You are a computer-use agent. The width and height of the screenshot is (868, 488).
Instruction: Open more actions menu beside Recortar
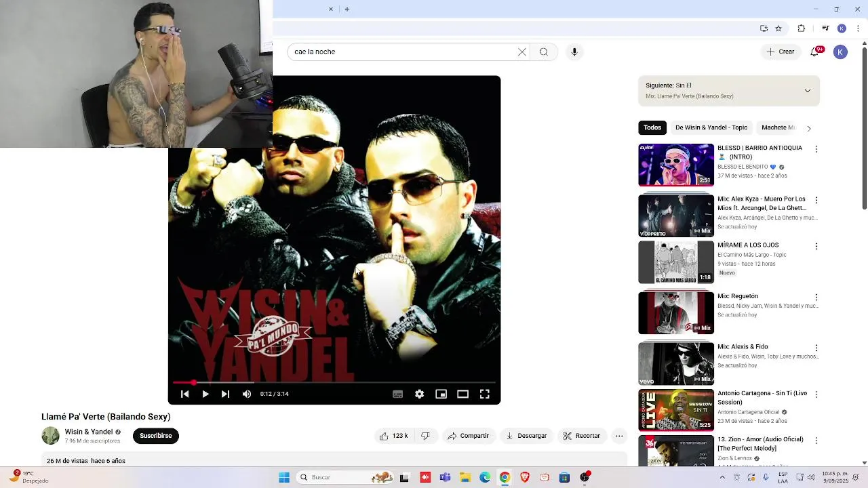click(x=619, y=436)
